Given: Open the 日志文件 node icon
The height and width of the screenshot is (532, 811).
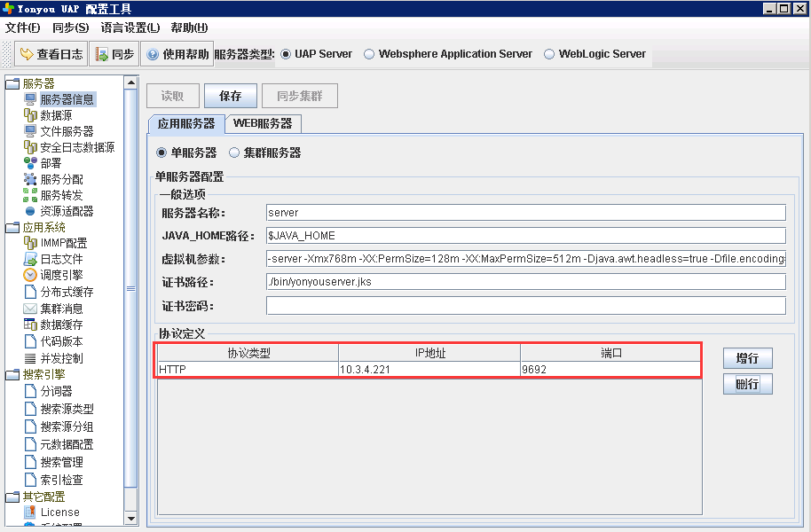Looking at the screenshot, I should coord(30,259).
